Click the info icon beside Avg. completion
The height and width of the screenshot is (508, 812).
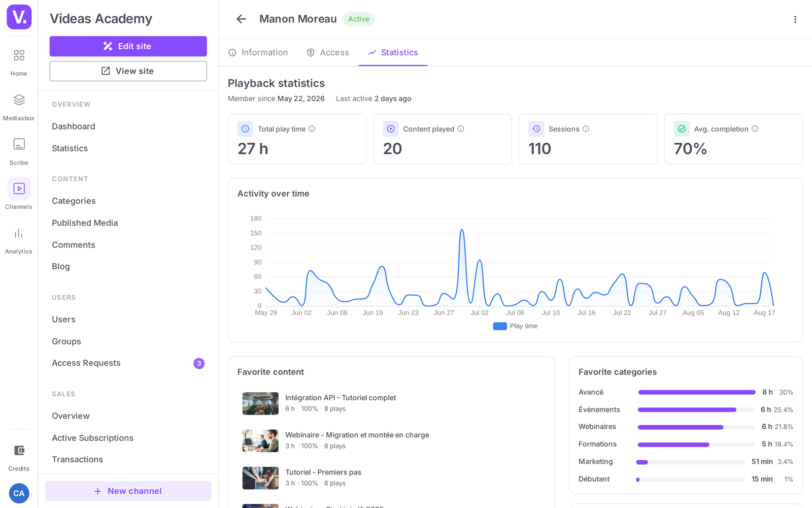tap(755, 129)
